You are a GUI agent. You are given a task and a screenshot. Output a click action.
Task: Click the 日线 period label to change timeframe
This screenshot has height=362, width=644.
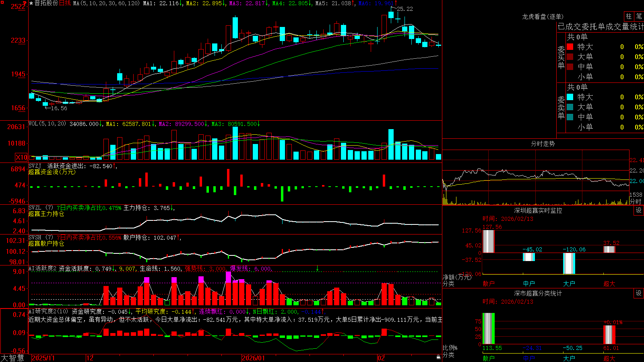[65, 3]
